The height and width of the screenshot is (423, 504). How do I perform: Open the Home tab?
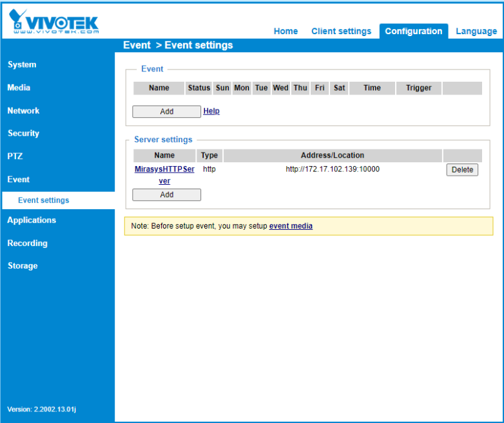286,31
